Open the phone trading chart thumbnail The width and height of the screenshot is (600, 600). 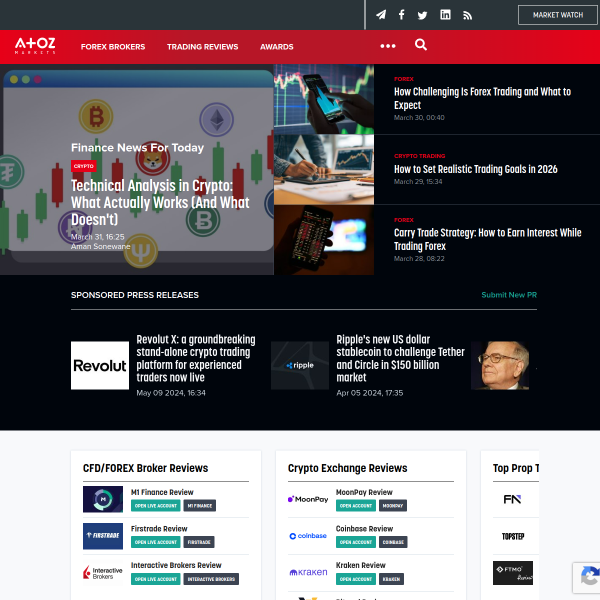coord(324,99)
